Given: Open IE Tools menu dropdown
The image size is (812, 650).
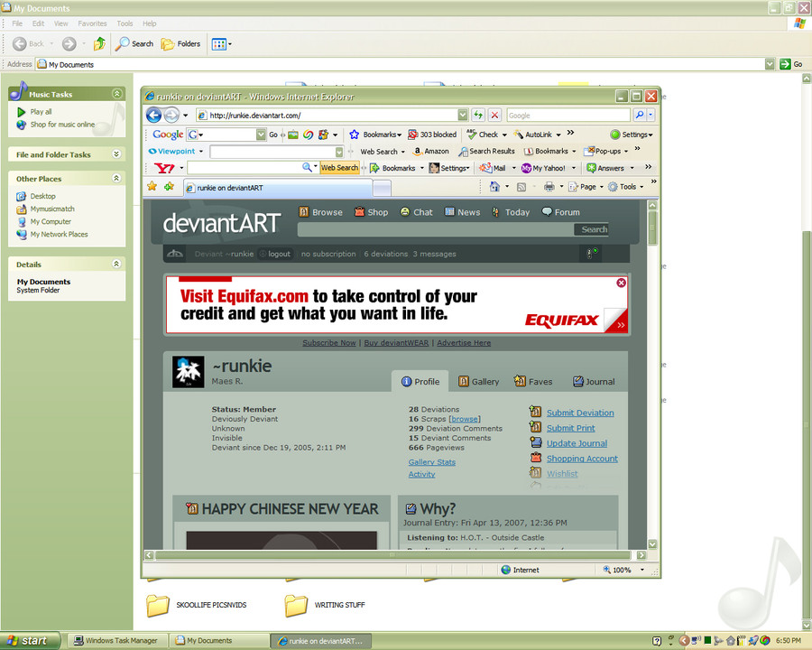Looking at the screenshot, I should coord(626,187).
